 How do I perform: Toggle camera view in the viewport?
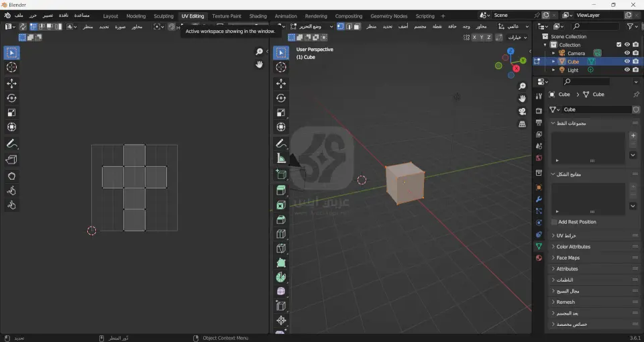tap(523, 111)
